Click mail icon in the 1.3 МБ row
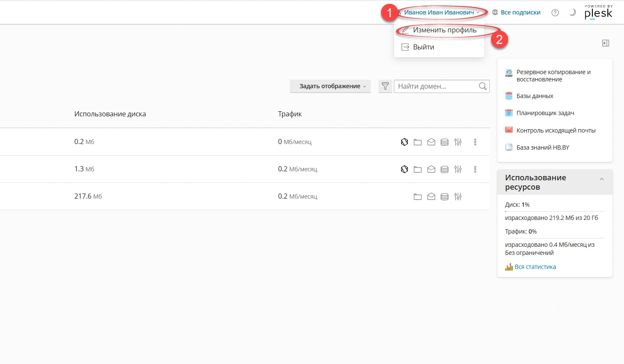 [431, 169]
